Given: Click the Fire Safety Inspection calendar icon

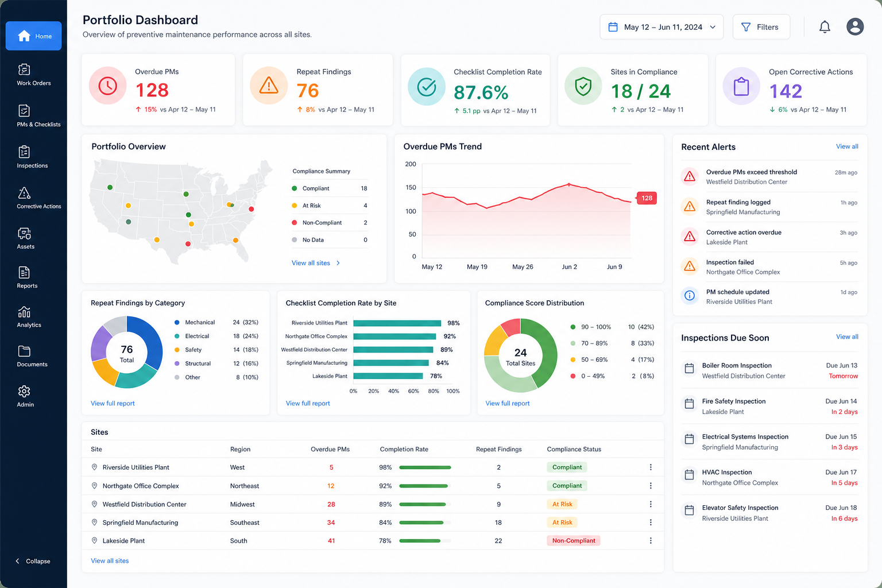Looking at the screenshot, I should click(x=689, y=404).
